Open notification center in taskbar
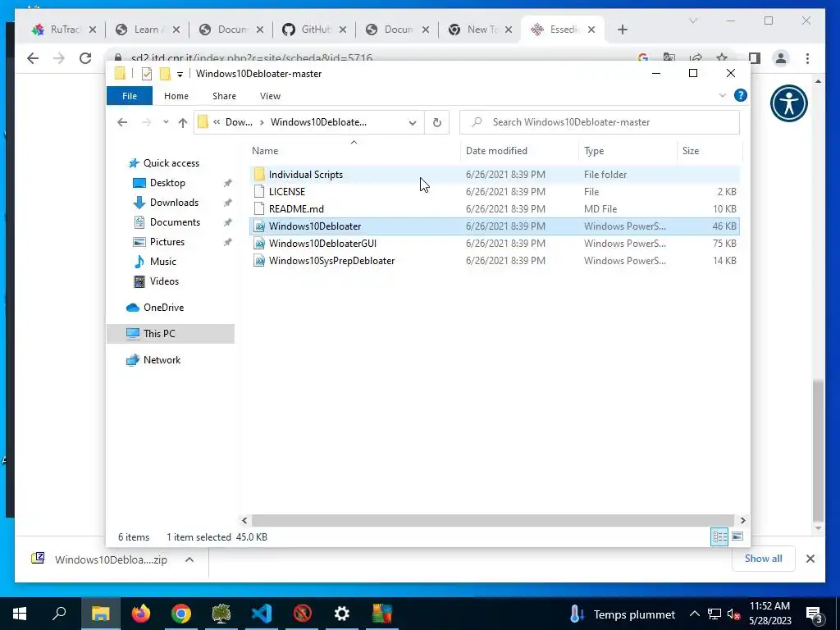This screenshot has height=630, width=840. pyautogui.click(x=814, y=614)
